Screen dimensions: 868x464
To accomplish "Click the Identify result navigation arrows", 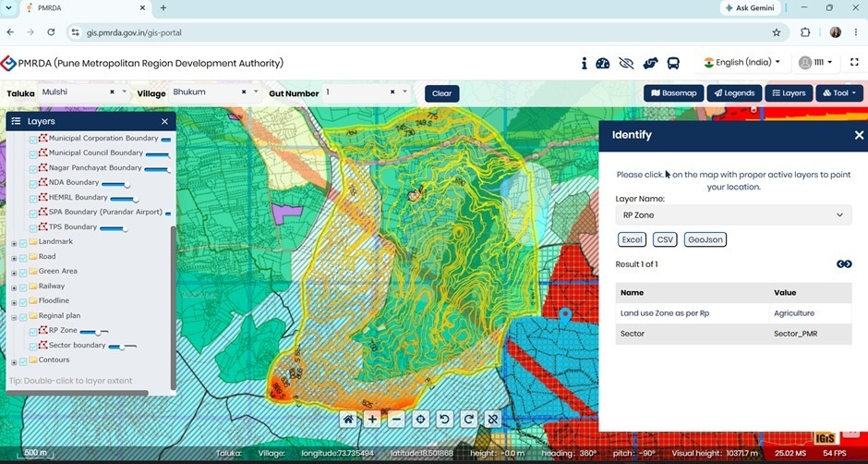I will pyautogui.click(x=844, y=264).
